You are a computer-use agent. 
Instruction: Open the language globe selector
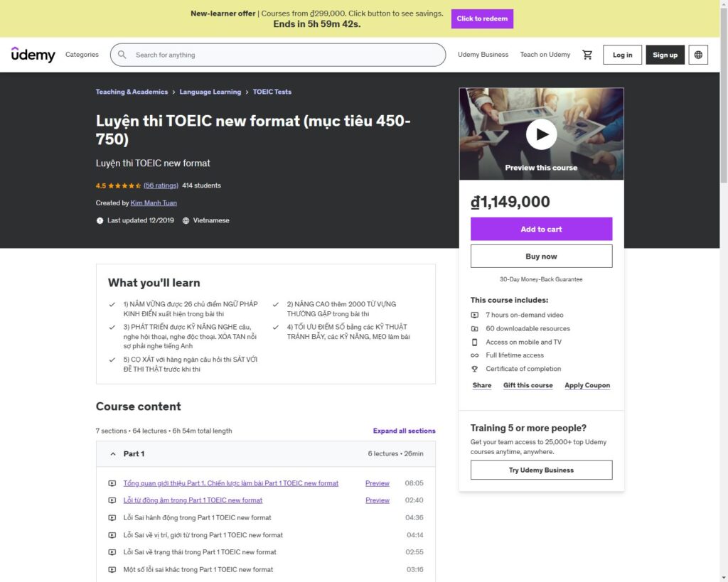(x=698, y=55)
